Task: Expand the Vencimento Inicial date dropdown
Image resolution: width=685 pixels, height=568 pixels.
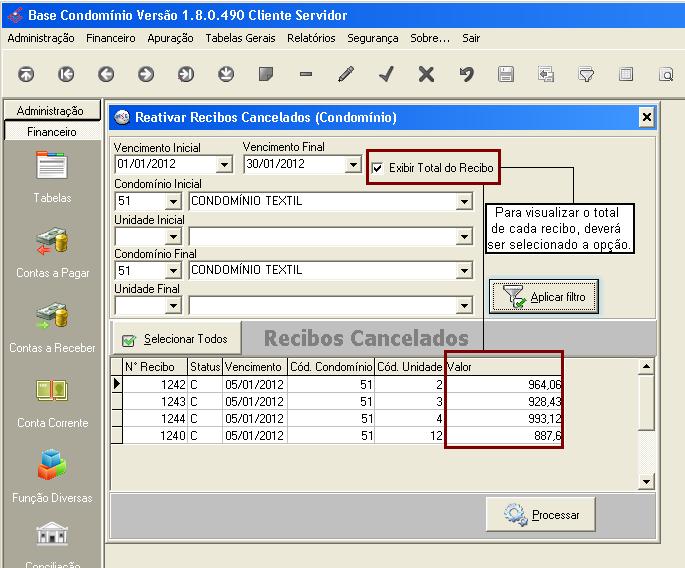Action: 222,165
